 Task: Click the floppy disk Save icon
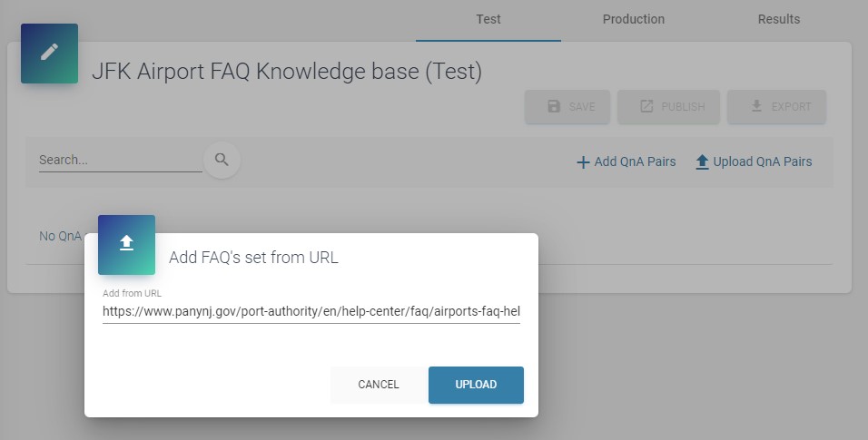(x=554, y=106)
